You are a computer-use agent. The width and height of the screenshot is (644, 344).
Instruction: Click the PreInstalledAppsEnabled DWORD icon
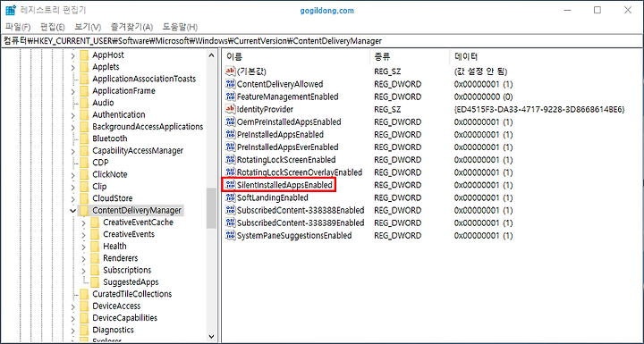pos(231,135)
